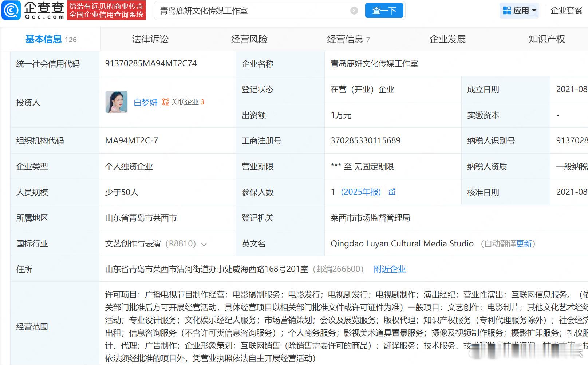This screenshot has width=588, height=365.
Task: Select the 无固定期限 business term value
Action: pos(374,166)
